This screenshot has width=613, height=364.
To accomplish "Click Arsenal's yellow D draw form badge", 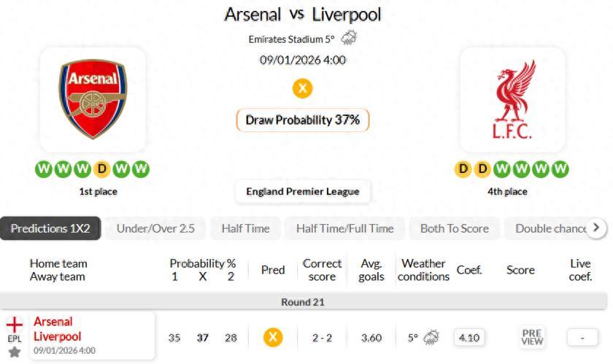I will point(102,169).
